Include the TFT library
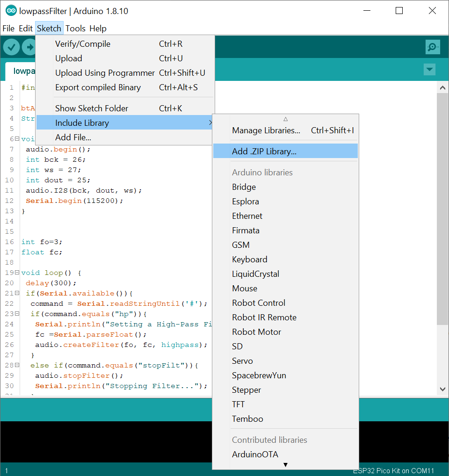 285,404
